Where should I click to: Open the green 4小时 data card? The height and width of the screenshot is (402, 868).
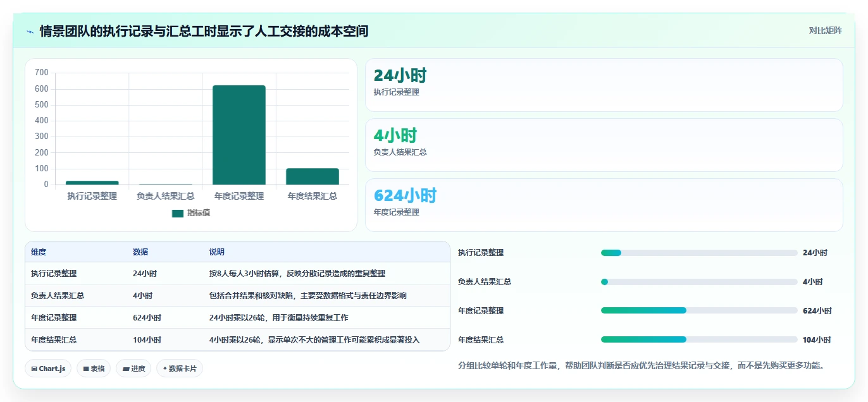(x=604, y=145)
